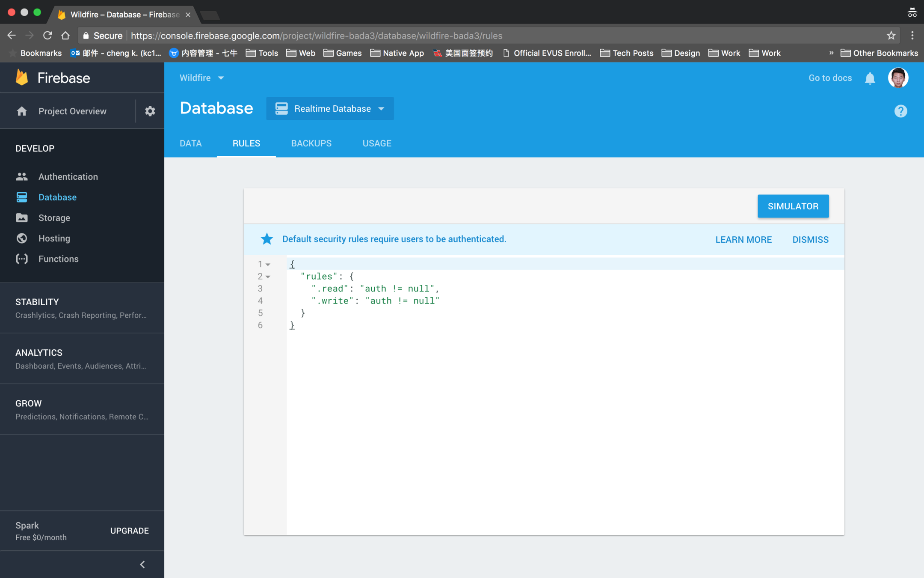This screenshot has height=578, width=924.
Task: Fold code at line 2 arrow
Action: point(268,277)
